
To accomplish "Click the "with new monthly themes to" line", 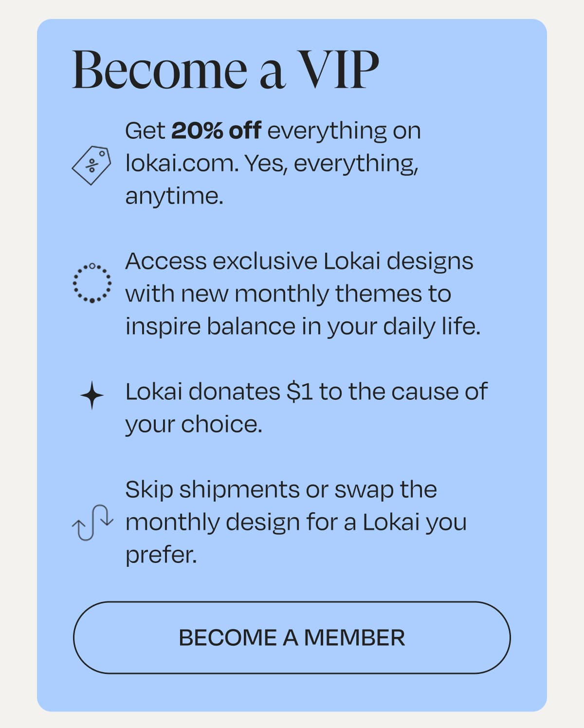I will (x=288, y=294).
